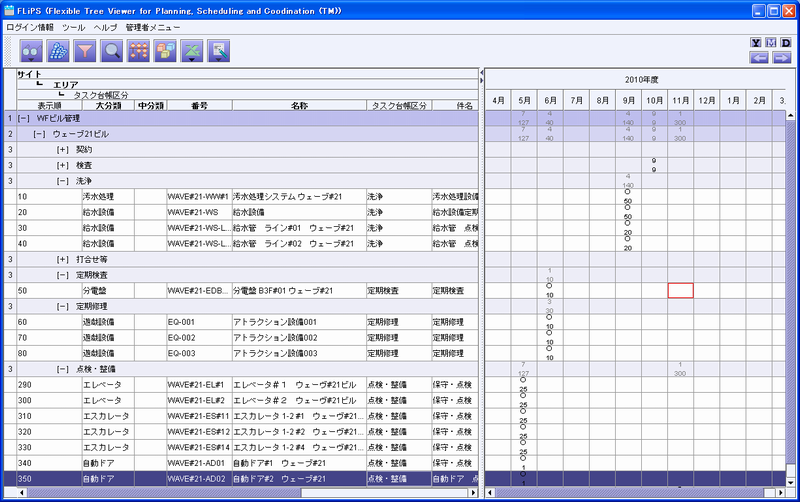Screen dimensions: 800x502
Task: Select the 分電盤 B3F#01 ウェーブ#21 cell
Action: 299,291
